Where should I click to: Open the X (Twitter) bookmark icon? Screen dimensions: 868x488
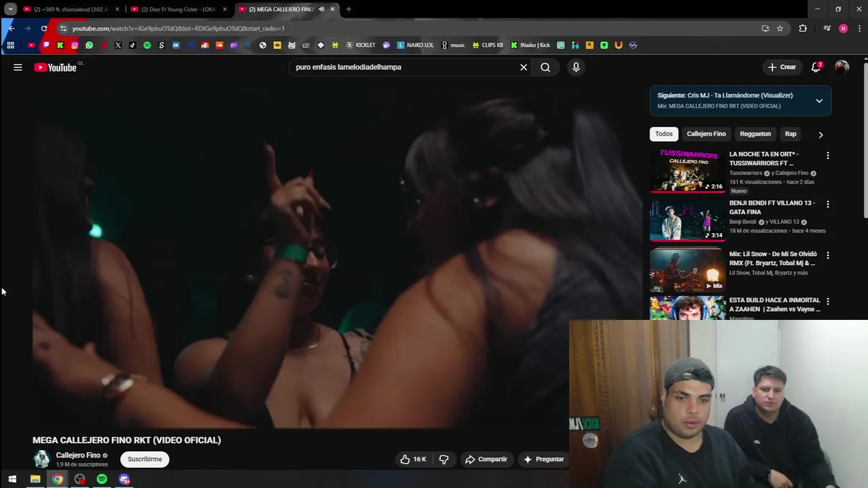click(118, 45)
